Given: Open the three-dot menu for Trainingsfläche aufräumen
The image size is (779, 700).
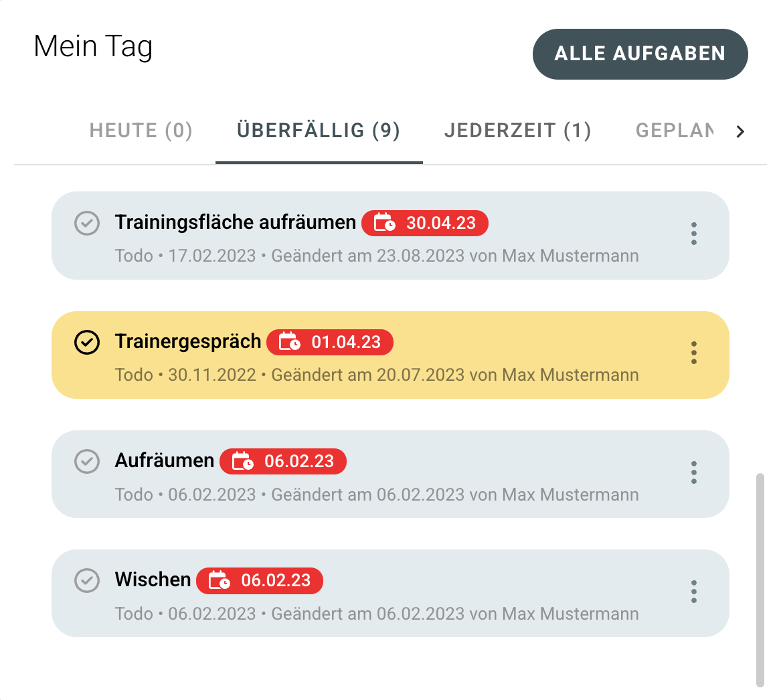Looking at the screenshot, I should 693,234.
